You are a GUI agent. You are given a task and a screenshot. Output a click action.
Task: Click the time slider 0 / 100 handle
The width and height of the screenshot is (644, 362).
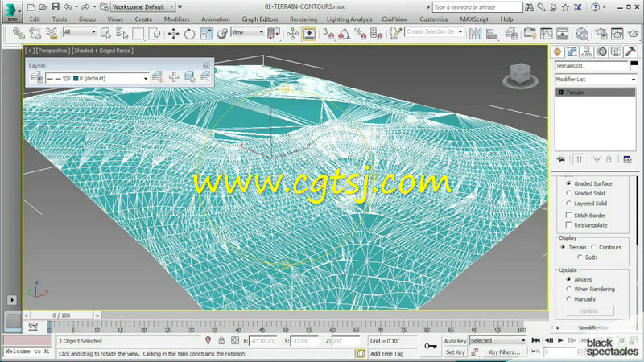(x=62, y=315)
